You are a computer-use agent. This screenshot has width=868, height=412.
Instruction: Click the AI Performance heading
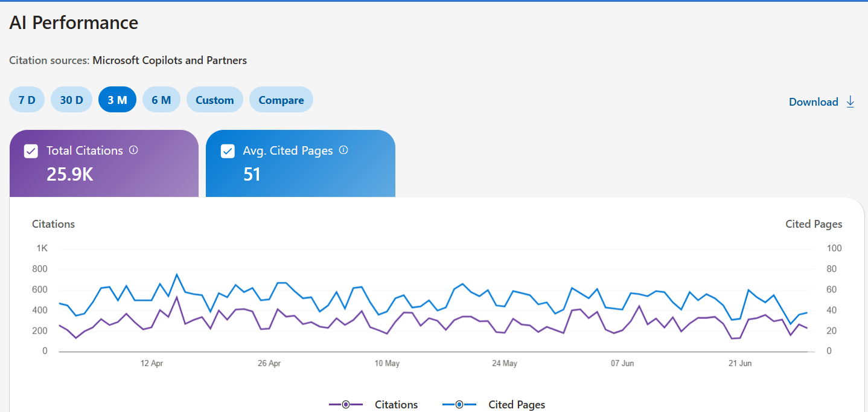(74, 23)
